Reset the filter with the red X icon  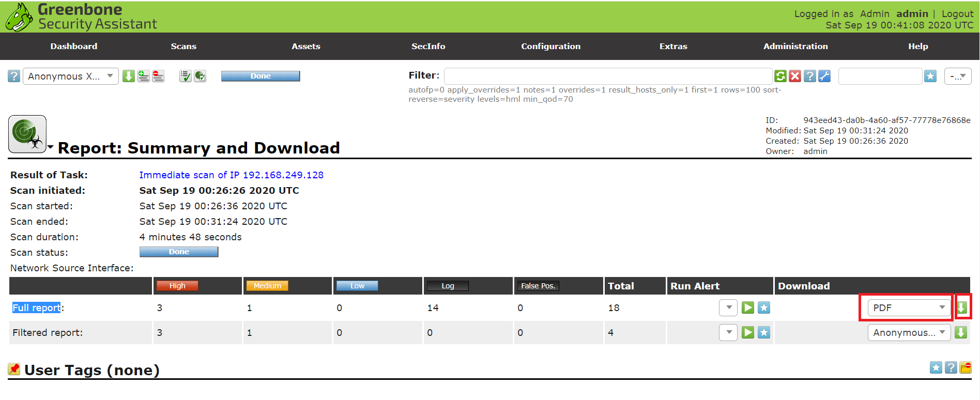(x=795, y=76)
